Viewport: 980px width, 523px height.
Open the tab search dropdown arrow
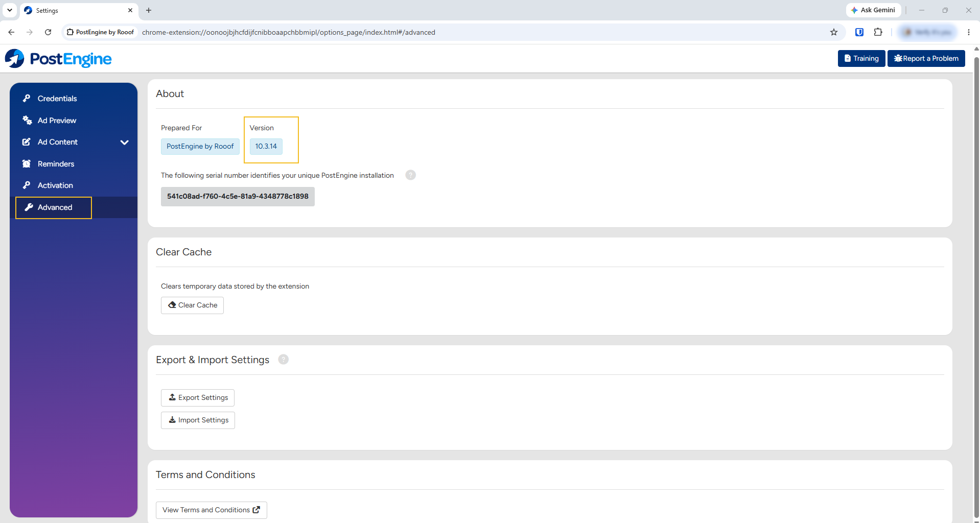tap(10, 10)
